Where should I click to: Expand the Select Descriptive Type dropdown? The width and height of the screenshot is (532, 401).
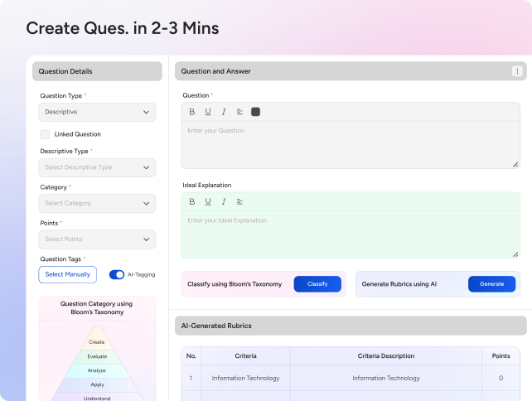coord(97,167)
